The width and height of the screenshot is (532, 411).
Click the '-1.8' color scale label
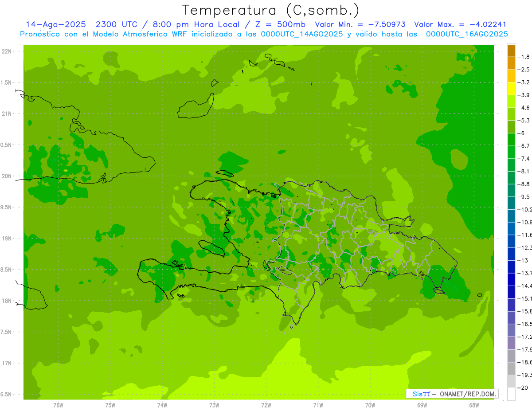[524, 57]
